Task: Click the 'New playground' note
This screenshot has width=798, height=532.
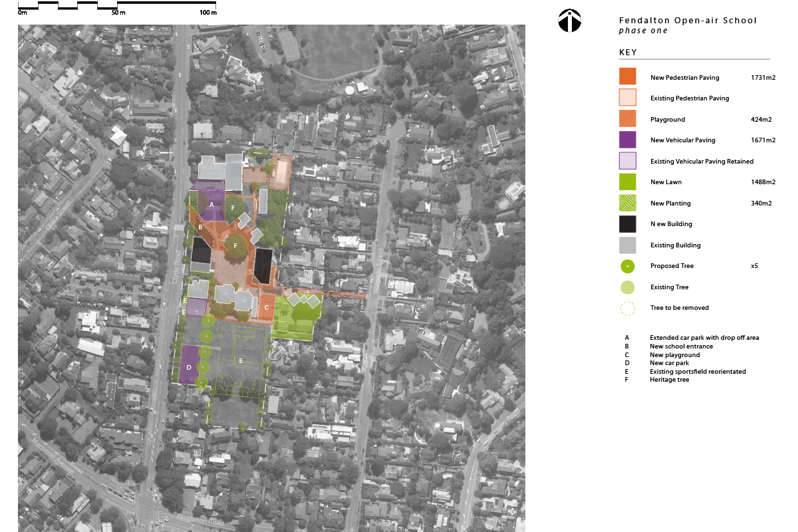Action: click(x=674, y=355)
